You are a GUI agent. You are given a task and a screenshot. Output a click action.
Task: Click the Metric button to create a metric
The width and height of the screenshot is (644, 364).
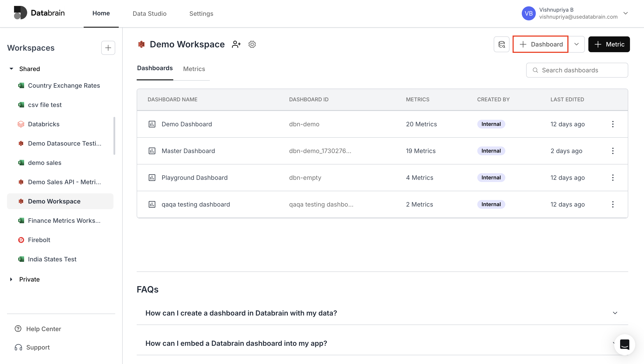point(609,44)
